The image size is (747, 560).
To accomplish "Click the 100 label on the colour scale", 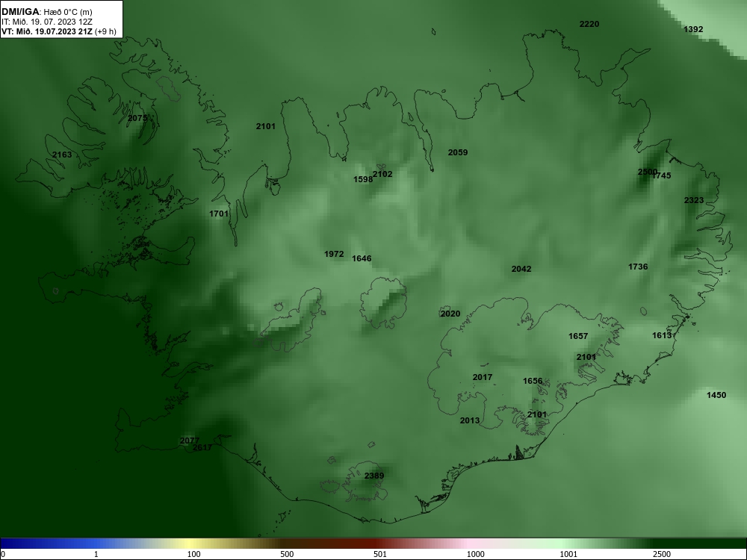I will 193,554.
